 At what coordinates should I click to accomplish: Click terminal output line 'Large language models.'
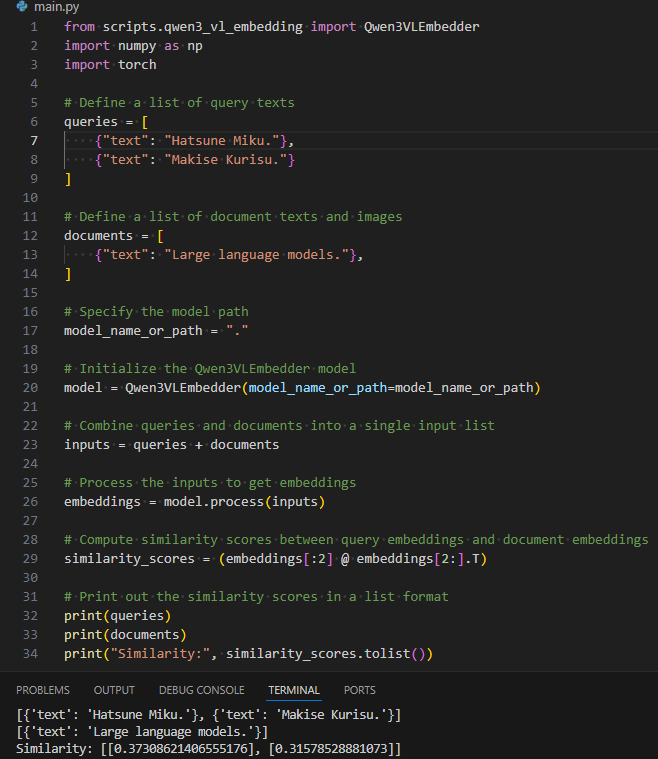142,732
